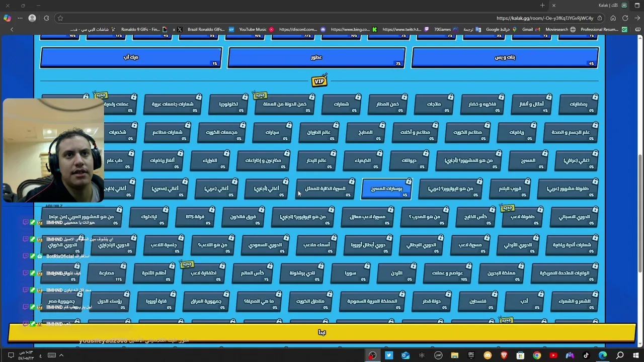
Task: Choose the فاكهه و خضار category
Action: [482, 105]
